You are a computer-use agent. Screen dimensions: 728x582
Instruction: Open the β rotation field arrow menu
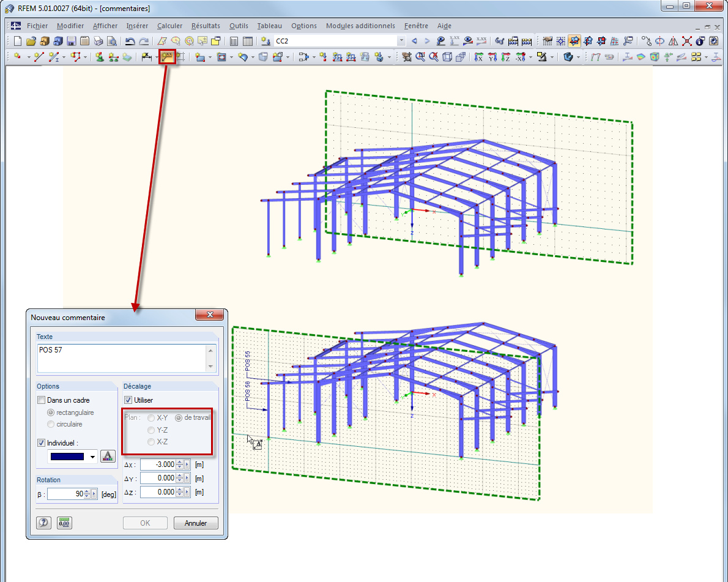[94, 494]
